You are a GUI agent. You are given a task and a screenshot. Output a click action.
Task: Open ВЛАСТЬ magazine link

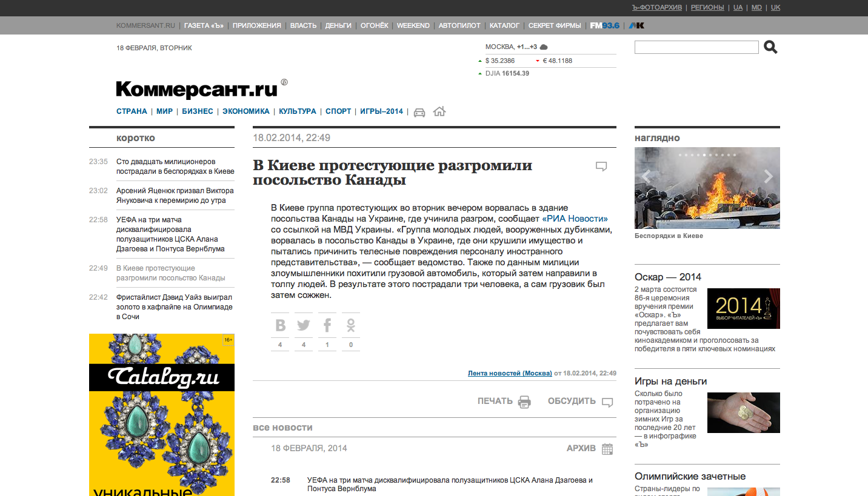303,25
